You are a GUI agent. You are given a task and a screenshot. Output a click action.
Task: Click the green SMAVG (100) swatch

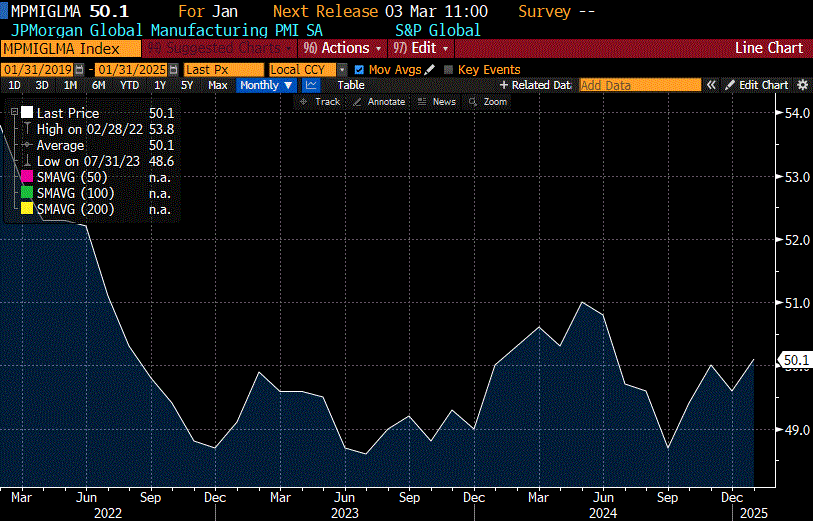tap(27, 193)
